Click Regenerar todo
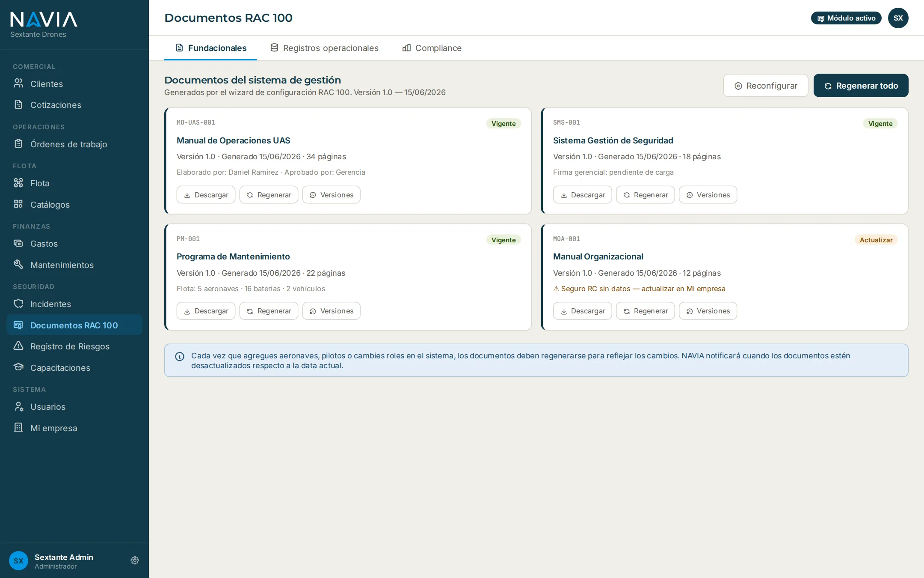The width and height of the screenshot is (924, 578). tap(861, 86)
